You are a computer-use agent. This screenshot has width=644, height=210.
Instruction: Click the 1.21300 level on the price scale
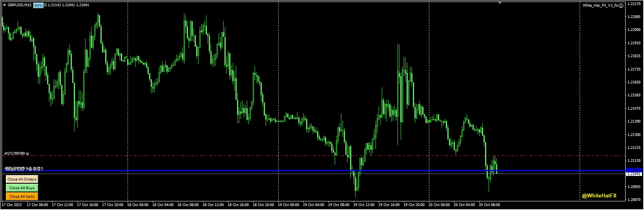click(x=634, y=134)
